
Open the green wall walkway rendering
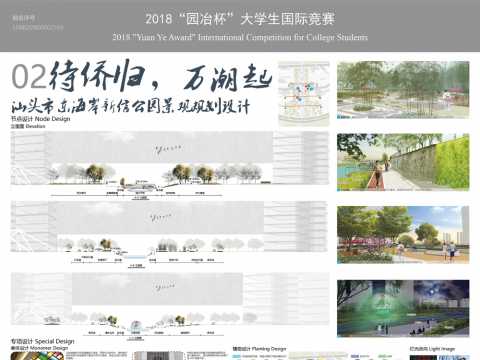[403, 162]
